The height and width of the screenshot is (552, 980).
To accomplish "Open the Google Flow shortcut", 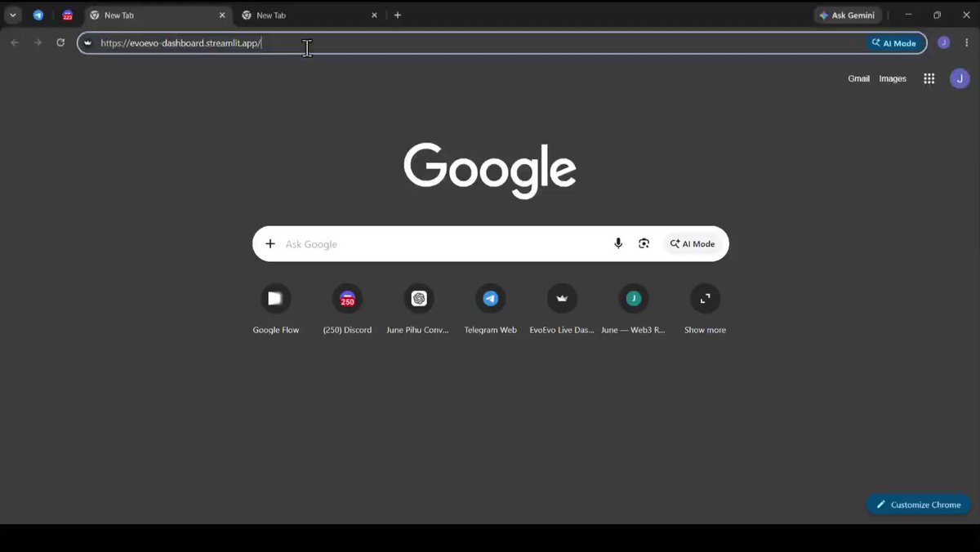I will (276, 310).
